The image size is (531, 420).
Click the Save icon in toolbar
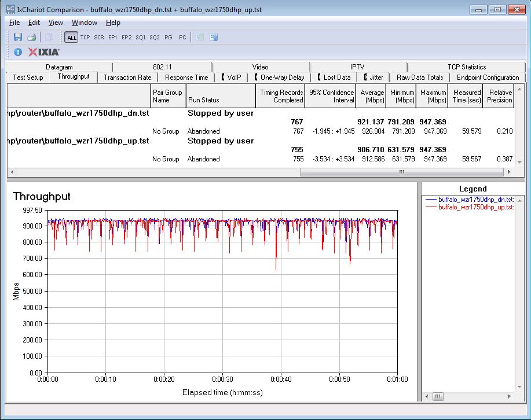tap(18, 37)
